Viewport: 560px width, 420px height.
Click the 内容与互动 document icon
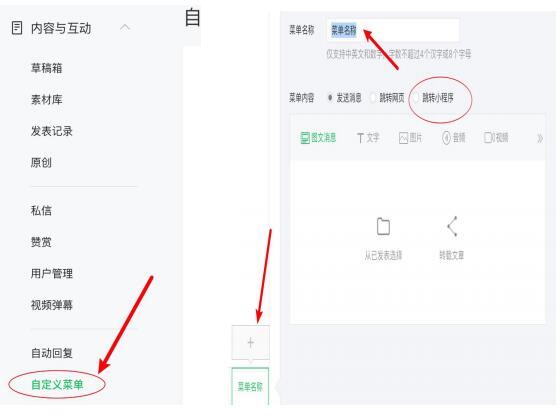pos(17,28)
